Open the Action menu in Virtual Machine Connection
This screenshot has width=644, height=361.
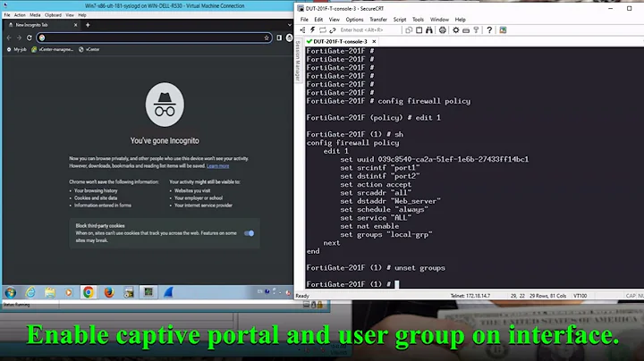[x=20, y=15]
